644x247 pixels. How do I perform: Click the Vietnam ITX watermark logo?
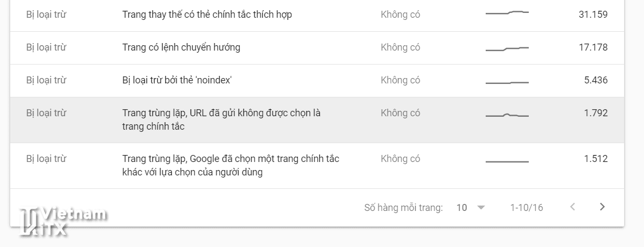[61, 221]
